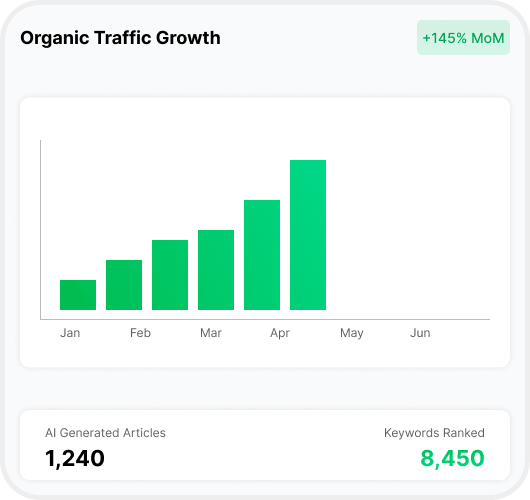Click the Organic Traffic Growth title
The width and height of the screenshot is (530, 500).
[x=120, y=38]
